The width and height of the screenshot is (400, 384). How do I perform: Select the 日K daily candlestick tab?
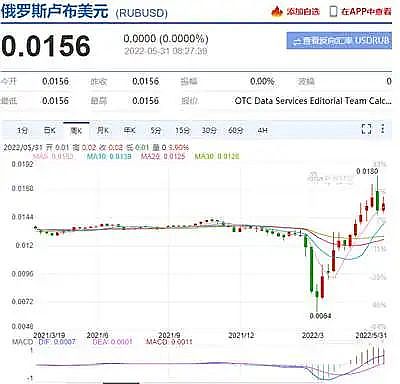click(x=50, y=131)
